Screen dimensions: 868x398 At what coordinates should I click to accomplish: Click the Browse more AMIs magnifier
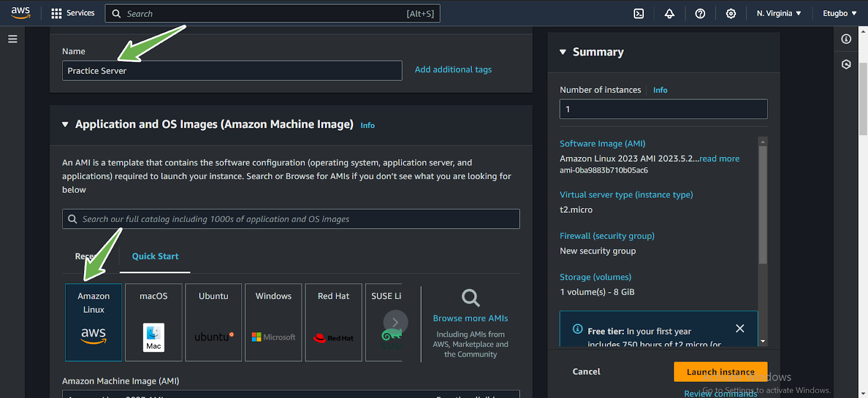470,298
